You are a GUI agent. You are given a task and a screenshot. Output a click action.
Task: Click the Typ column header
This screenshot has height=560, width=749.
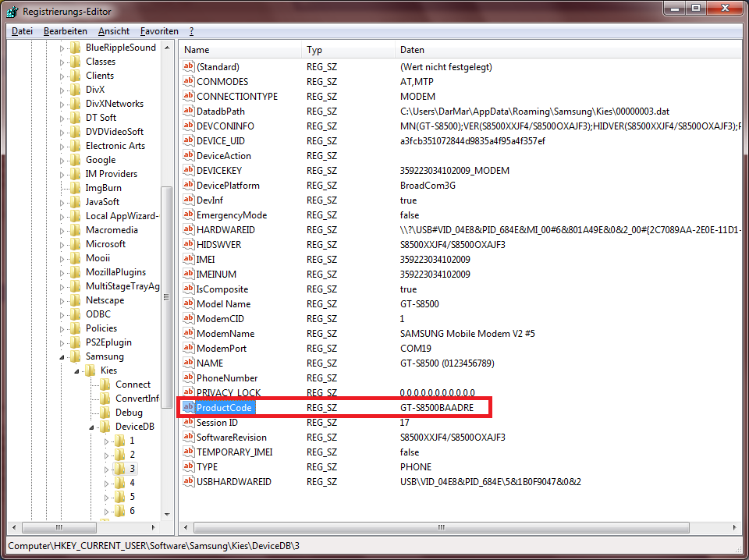(x=348, y=50)
